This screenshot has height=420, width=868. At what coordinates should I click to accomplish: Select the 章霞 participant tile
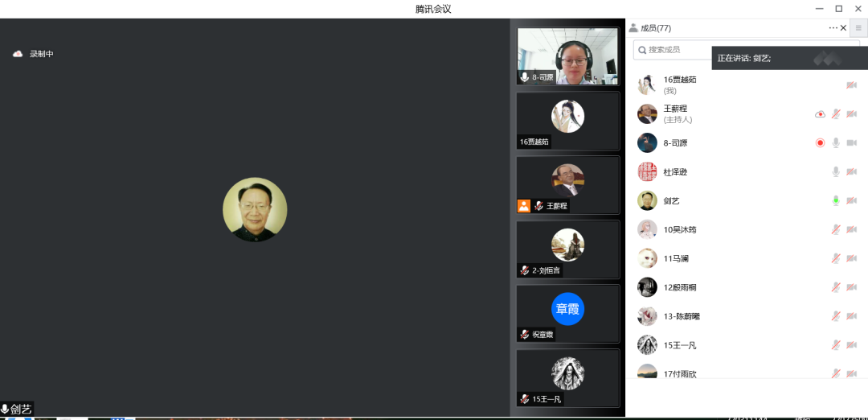point(567,312)
